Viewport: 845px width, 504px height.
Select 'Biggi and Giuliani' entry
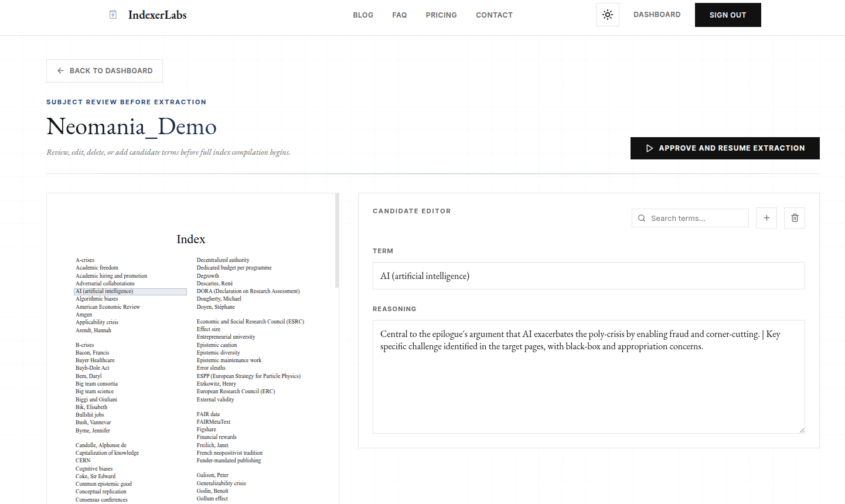[96, 400]
